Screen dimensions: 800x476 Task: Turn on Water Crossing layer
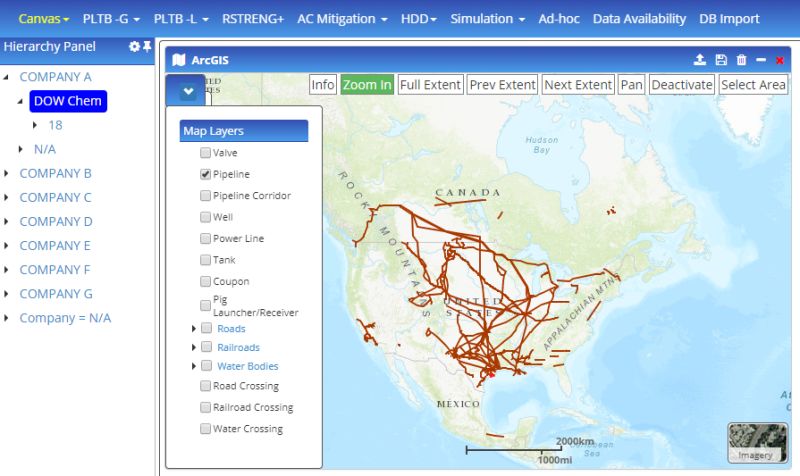[x=205, y=429]
